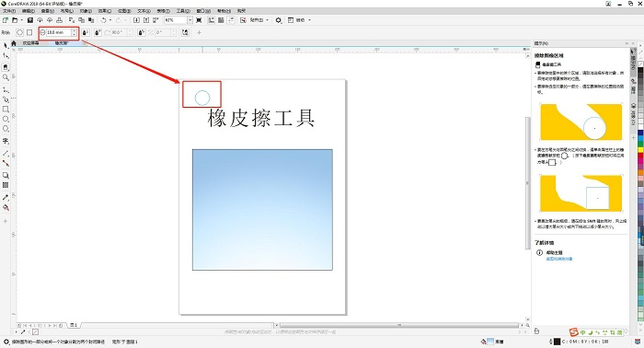
Task: Toggle pen bearing button on property bar
Action: (141, 32)
